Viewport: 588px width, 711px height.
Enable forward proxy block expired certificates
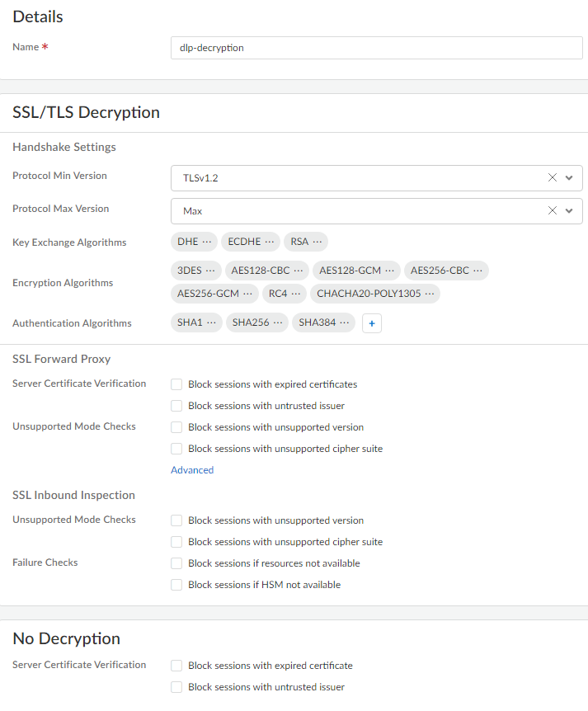point(176,384)
